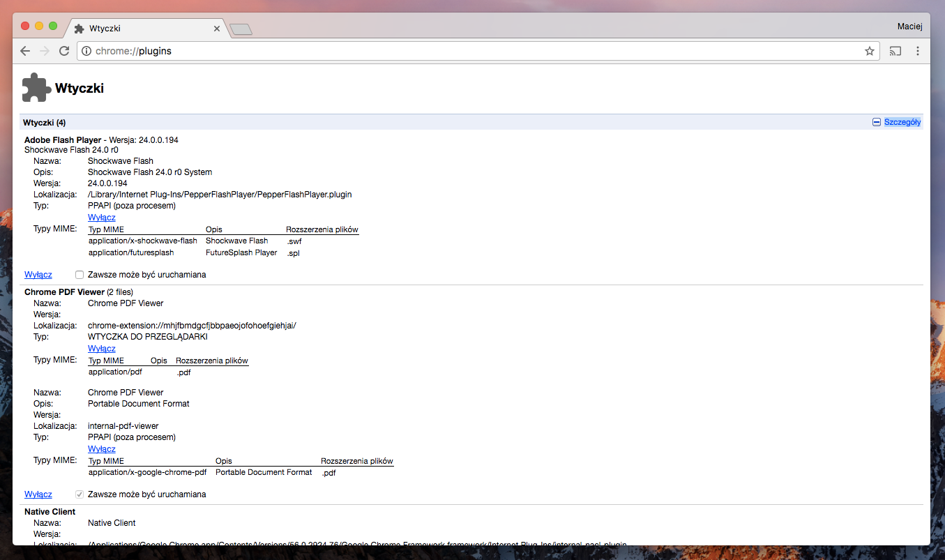
Task: Click the .spl file extension
Action: [293, 253]
